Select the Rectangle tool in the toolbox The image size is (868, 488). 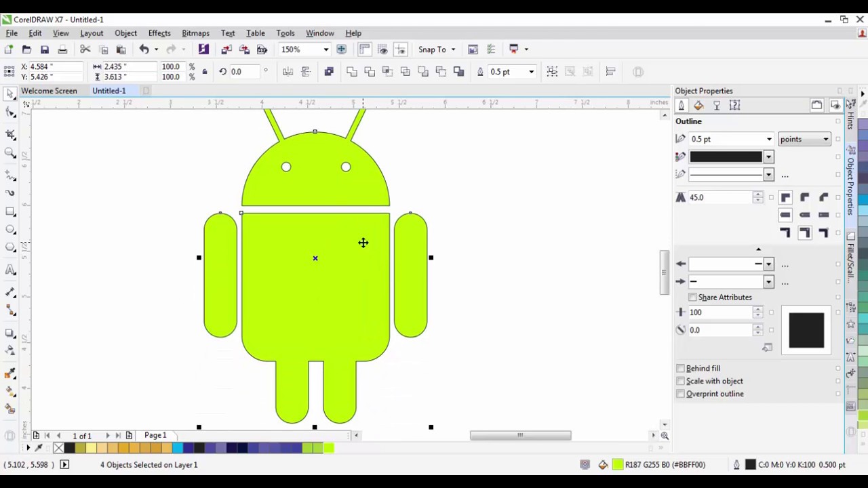coord(10,212)
